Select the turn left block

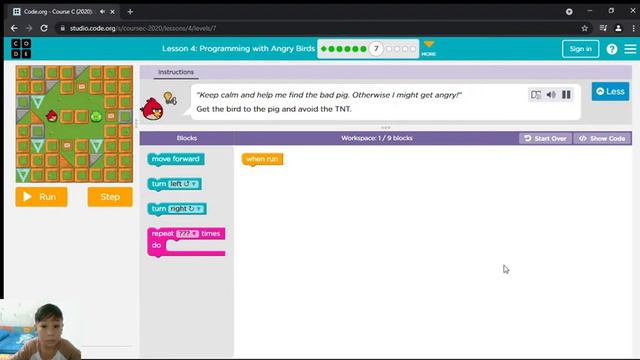[x=159, y=184]
